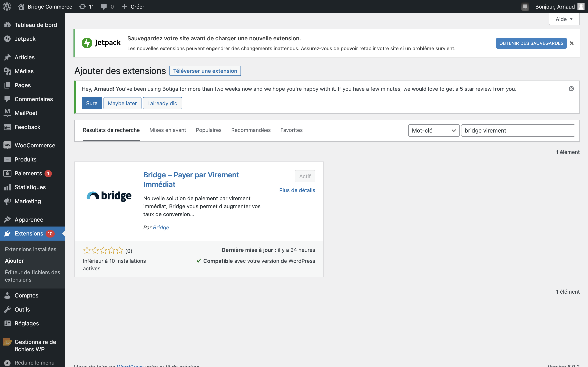The image size is (588, 367).
Task: Click the Réduire le menu collapse icon
Action: point(7,363)
